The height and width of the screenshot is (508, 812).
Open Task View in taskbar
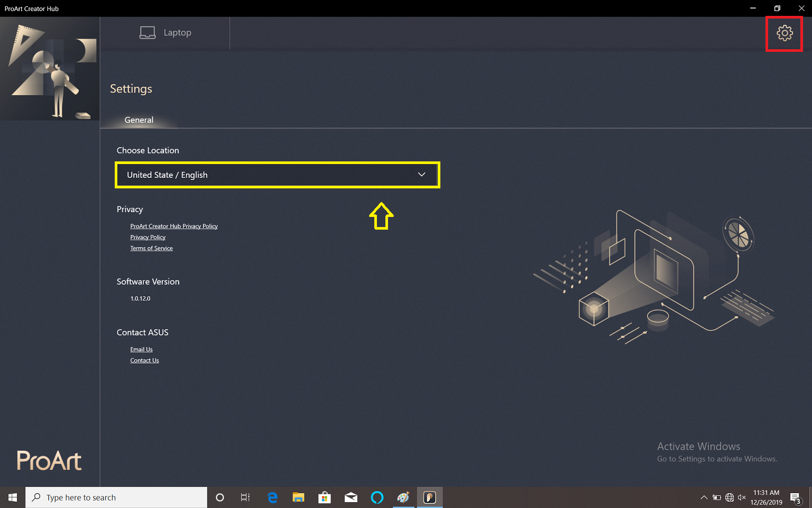point(245,497)
